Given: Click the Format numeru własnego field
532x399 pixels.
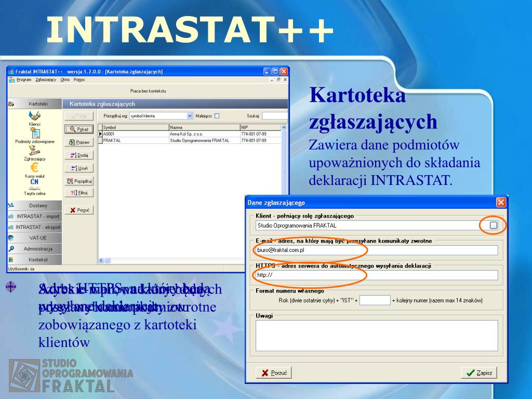Looking at the screenshot, I should pyautogui.click(x=375, y=300).
